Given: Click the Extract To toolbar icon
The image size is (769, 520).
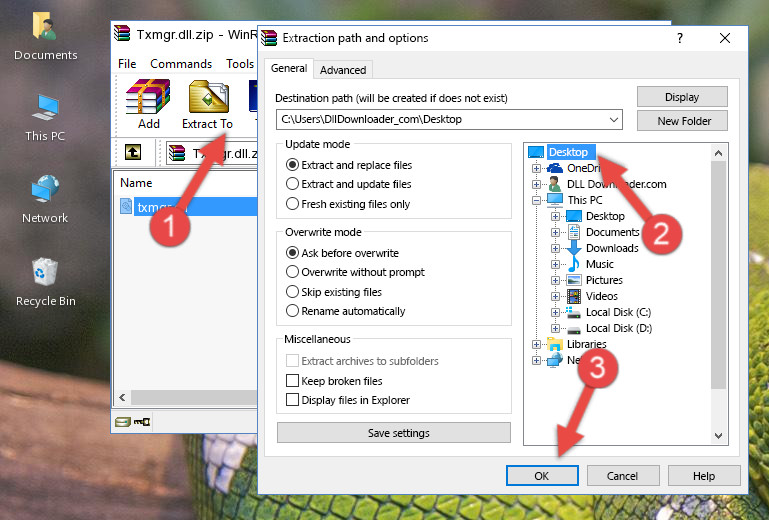Looking at the screenshot, I should 207,104.
